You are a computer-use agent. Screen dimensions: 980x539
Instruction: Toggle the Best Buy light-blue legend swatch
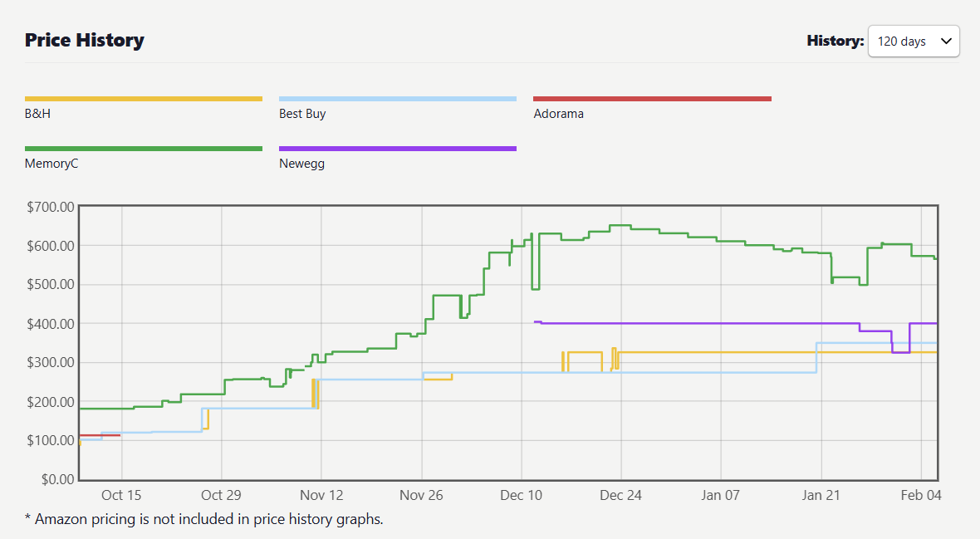(398, 99)
